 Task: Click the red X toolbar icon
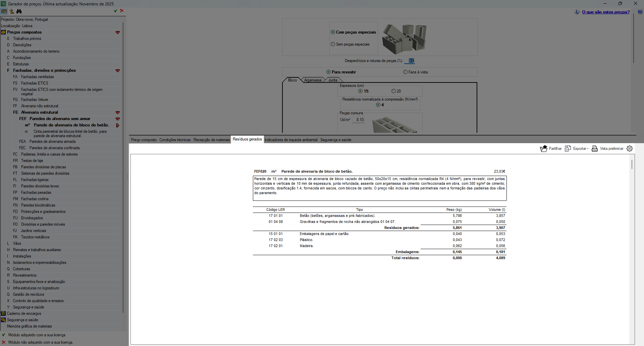tap(122, 11)
